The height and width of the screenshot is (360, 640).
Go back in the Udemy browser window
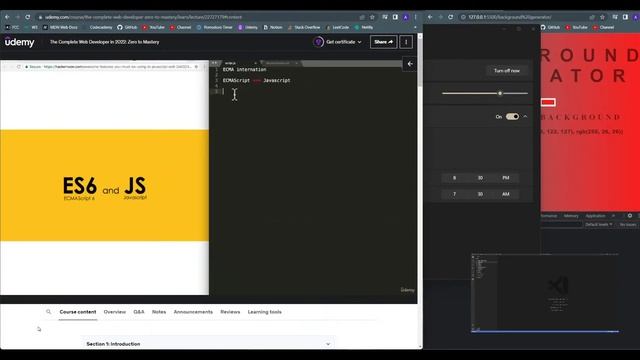click(x=7, y=17)
